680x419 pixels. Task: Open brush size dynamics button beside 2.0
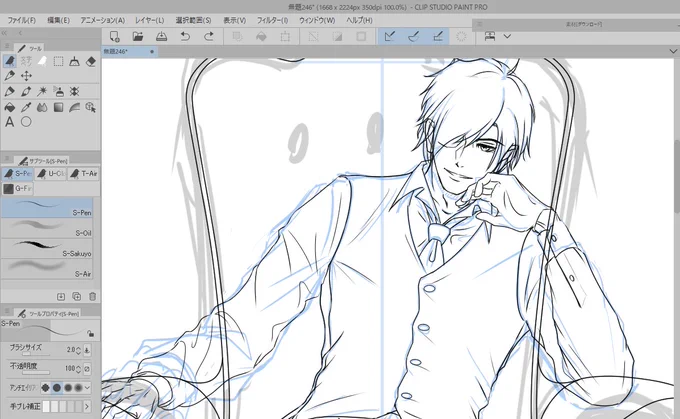click(87, 350)
